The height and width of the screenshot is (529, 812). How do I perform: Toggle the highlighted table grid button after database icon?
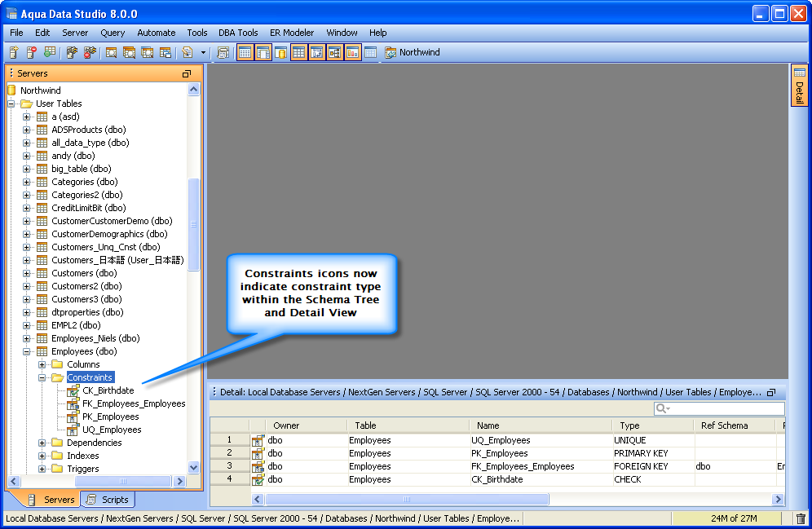click(299, 52)
